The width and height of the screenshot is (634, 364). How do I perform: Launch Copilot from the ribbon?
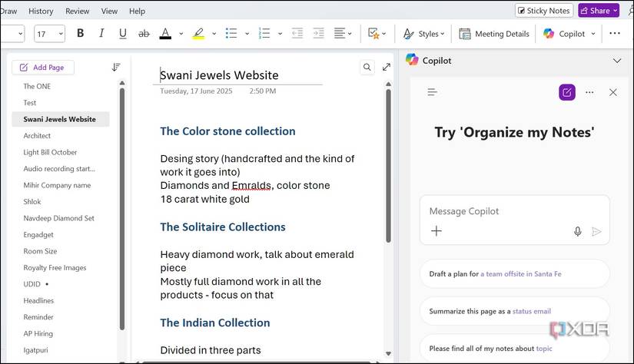564,34
